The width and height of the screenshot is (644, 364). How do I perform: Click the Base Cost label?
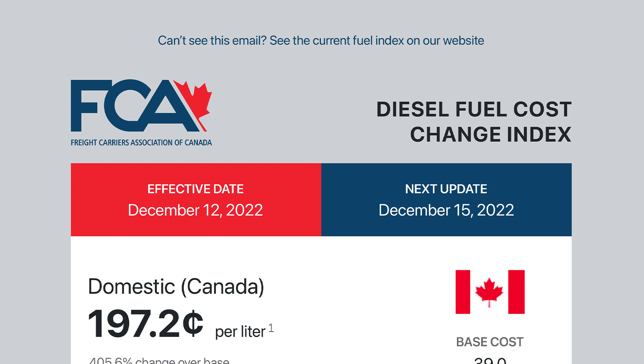(490, 342)
